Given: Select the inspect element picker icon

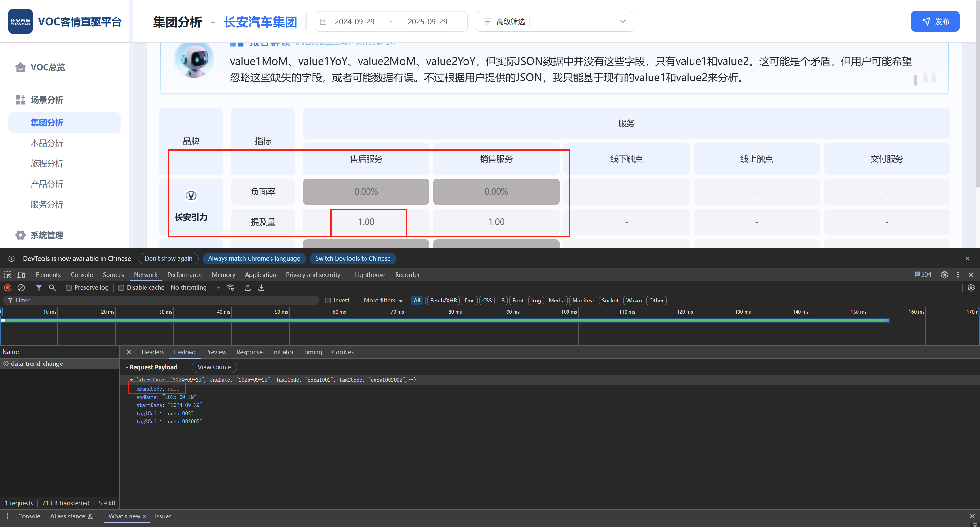Looking at the screenshot, I should (8, 275).
